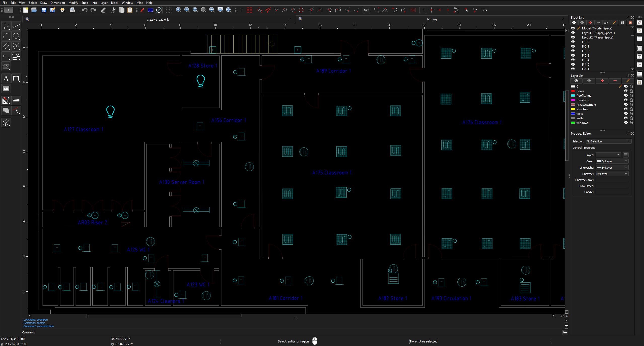This screenshot has height=346, width=644.
Task: Click the Save floppy disk icon
Action: click(x=44, y=10)
